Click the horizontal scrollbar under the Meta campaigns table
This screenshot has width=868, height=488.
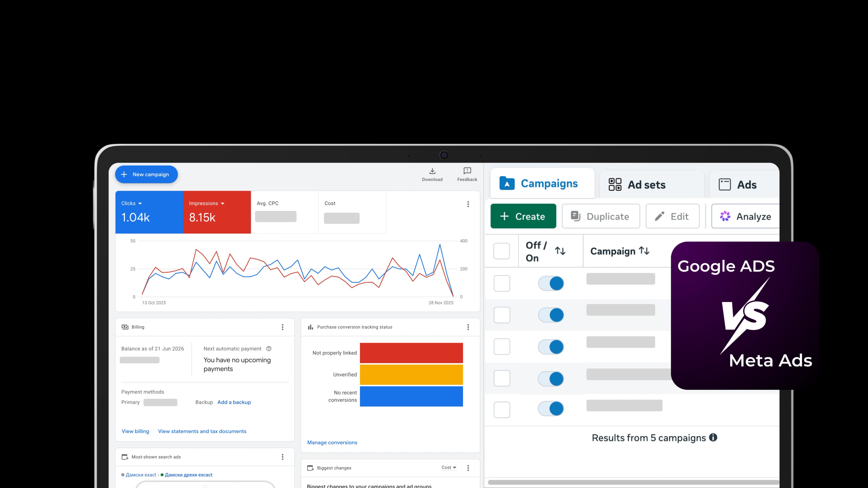click(x=633, y=482)
